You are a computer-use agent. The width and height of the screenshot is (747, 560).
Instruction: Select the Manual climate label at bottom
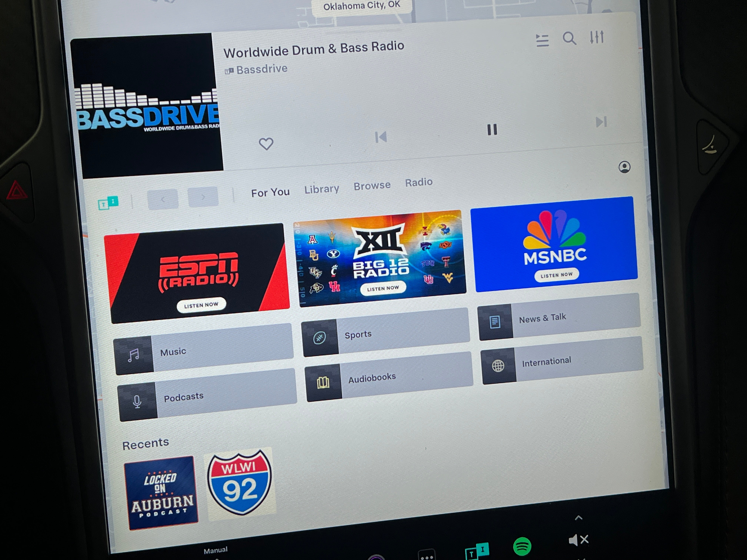[215, 550]
